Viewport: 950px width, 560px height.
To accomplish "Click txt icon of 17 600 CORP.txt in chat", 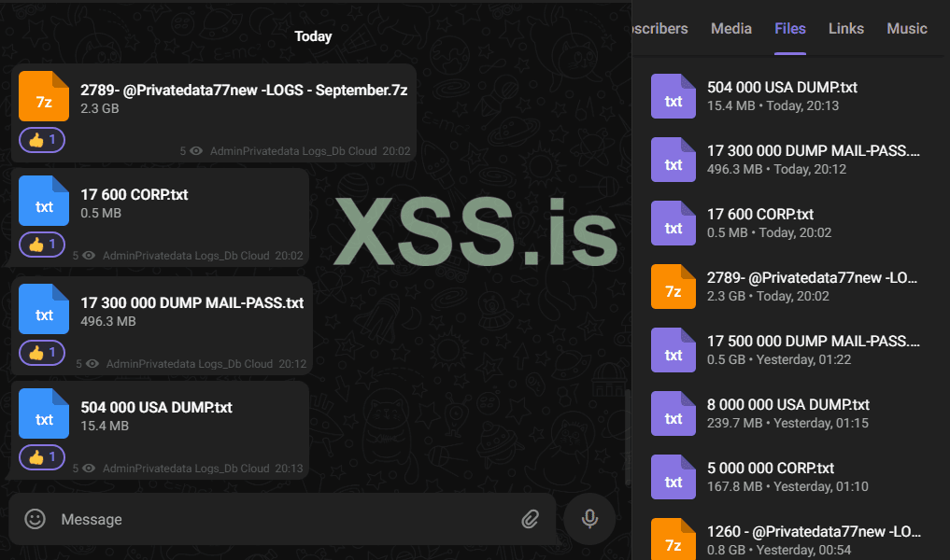I will 44,201.
